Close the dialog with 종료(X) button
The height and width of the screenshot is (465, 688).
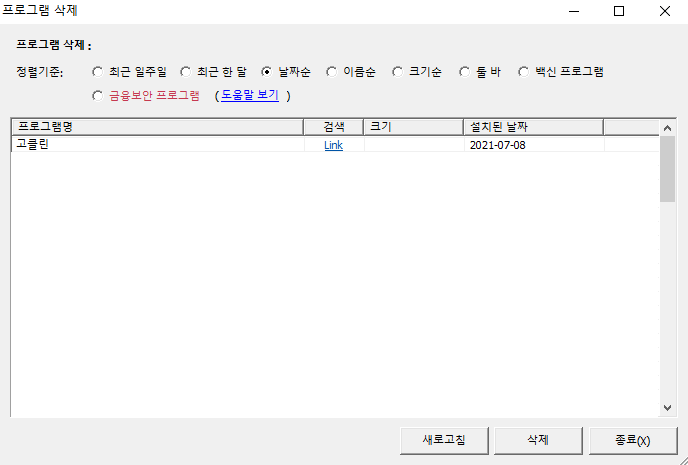point(633,440)
